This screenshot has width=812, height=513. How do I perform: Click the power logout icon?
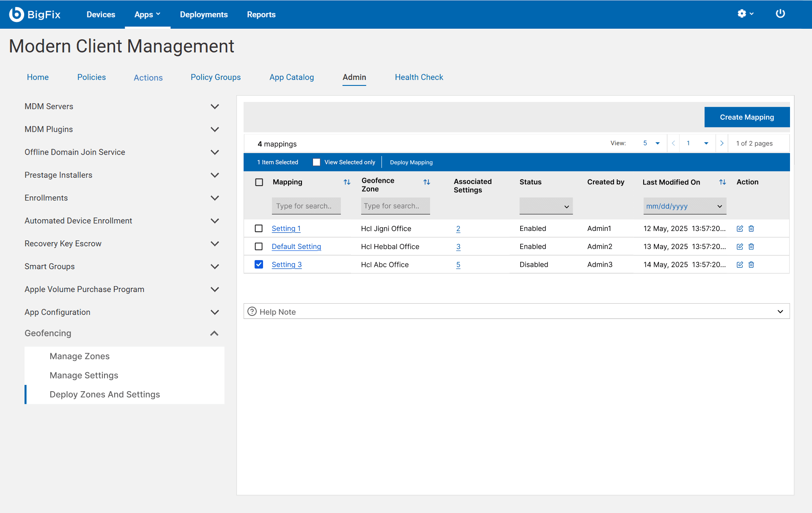(x=780, y=14)
